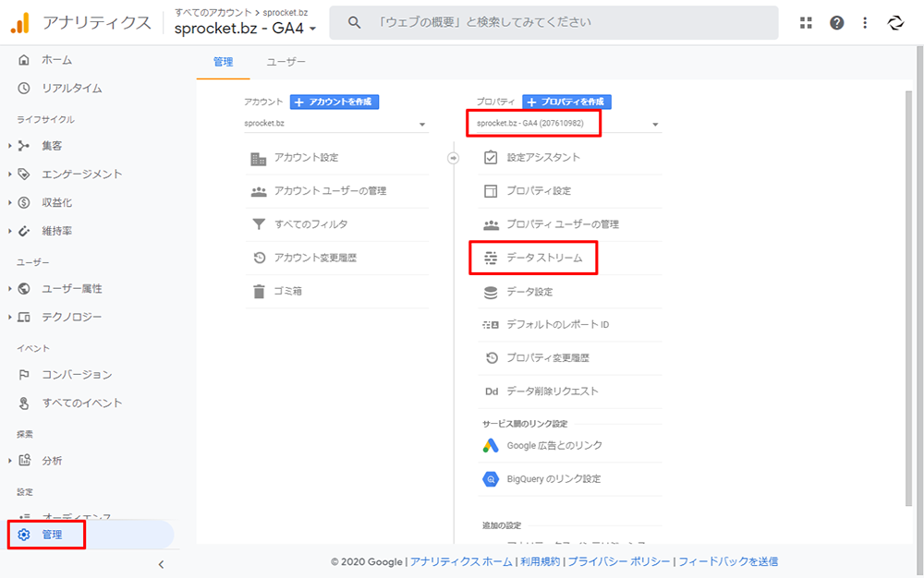The height and width of the screenshot is (578, 924).
Task: Open the プロパティ GA4 (207610982) dropdown
Action: coord(569,124)
